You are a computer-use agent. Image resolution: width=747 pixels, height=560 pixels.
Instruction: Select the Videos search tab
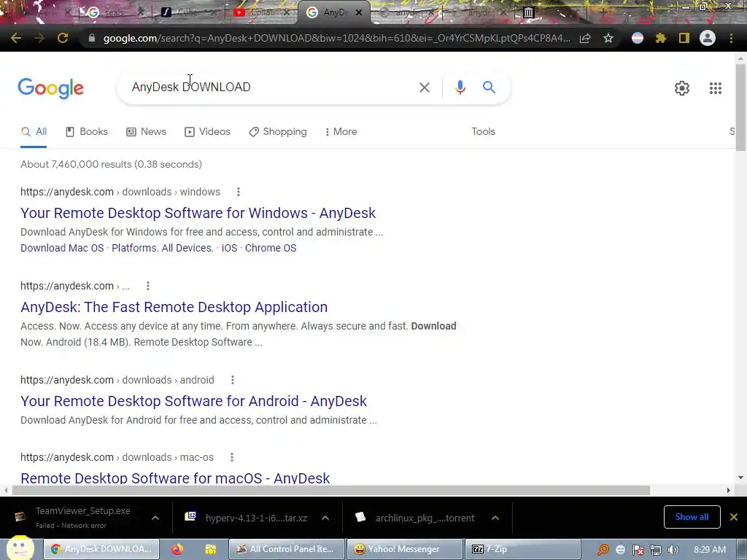click(x=207, y=132)
